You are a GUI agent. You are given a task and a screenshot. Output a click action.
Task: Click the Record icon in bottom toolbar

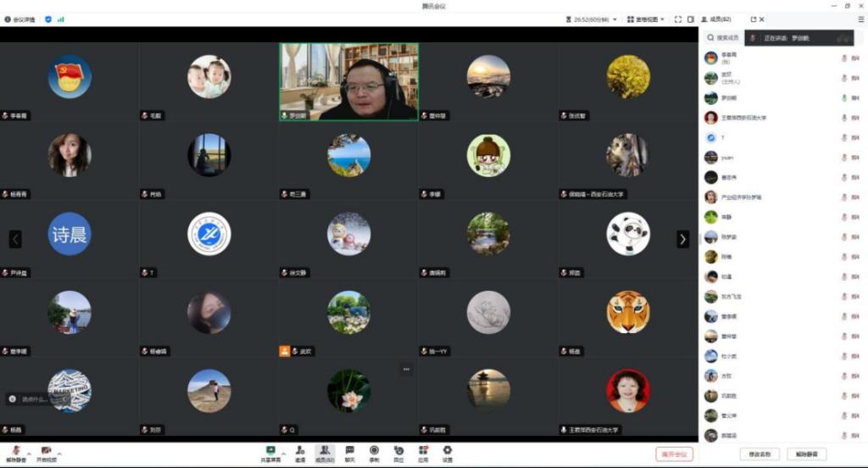point(374,452)
